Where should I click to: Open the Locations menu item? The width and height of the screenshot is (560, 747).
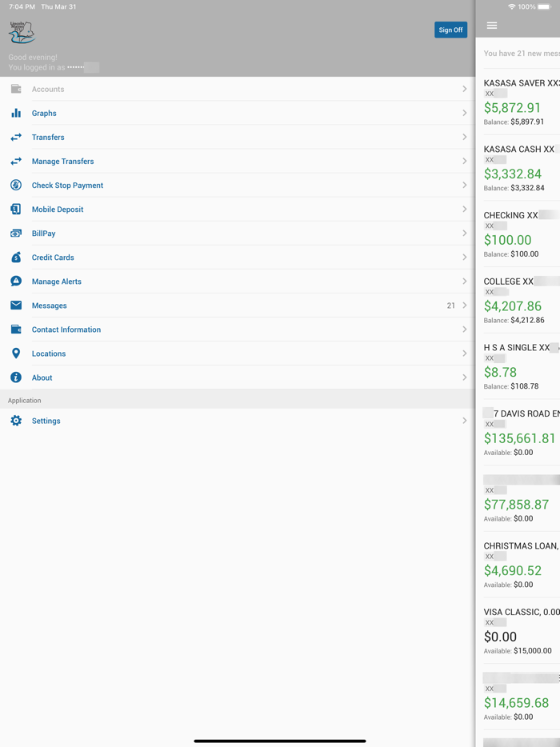238,354
